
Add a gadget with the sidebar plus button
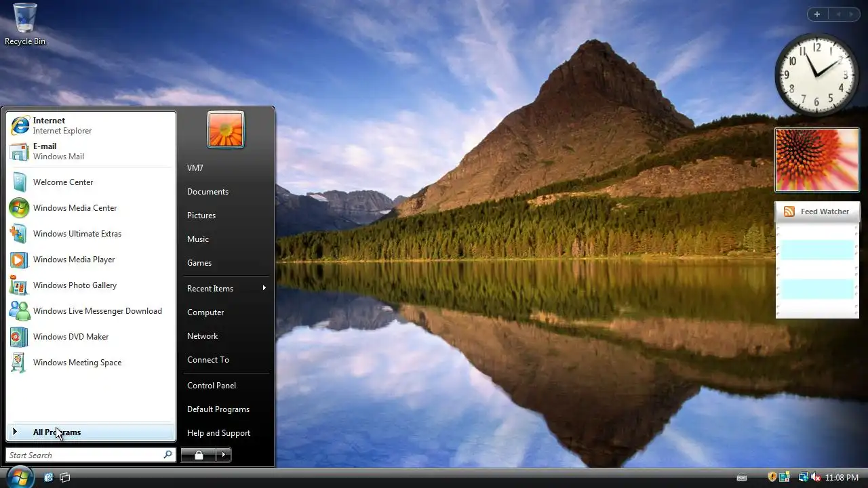coord(817,14)
